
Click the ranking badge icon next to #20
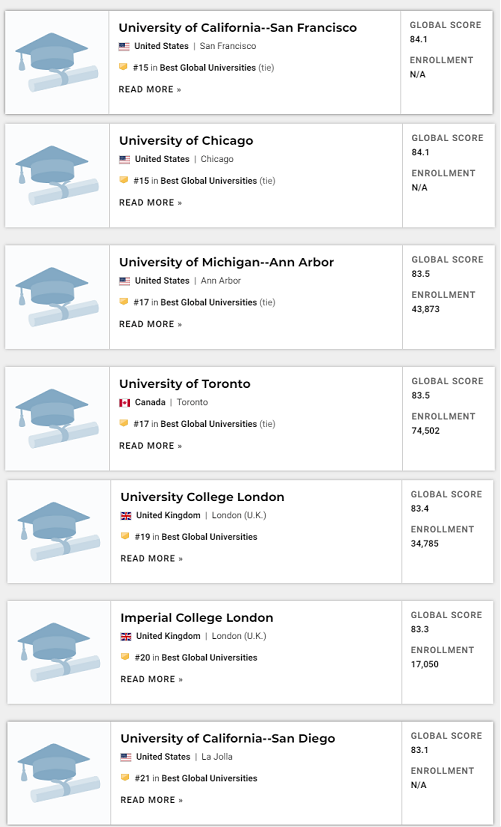tap(125, 657)
